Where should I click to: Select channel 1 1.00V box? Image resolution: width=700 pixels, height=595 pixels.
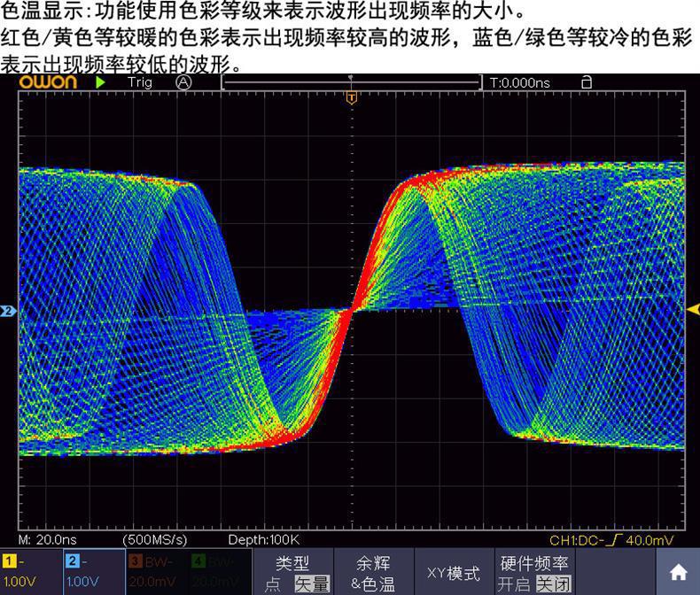coord(31,572)
